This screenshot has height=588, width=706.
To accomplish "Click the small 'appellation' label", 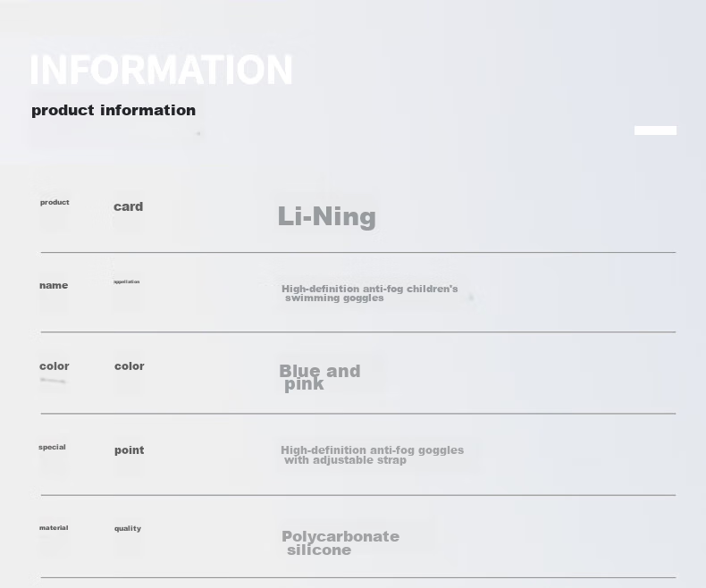I will [127, 281].
